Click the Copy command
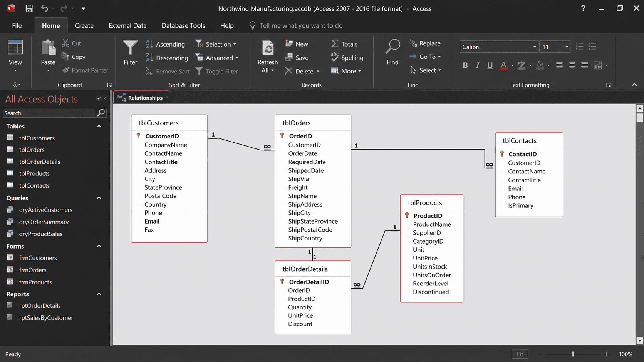This screenshot has width=644, height=362. [74, 57]
